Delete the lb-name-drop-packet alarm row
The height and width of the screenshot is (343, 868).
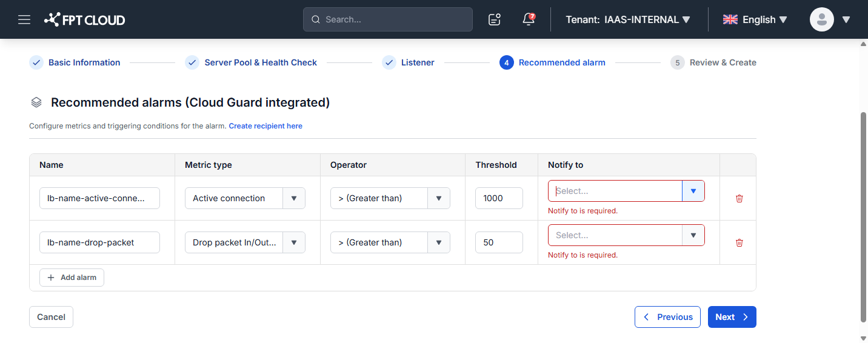click(x=739, y=242)
